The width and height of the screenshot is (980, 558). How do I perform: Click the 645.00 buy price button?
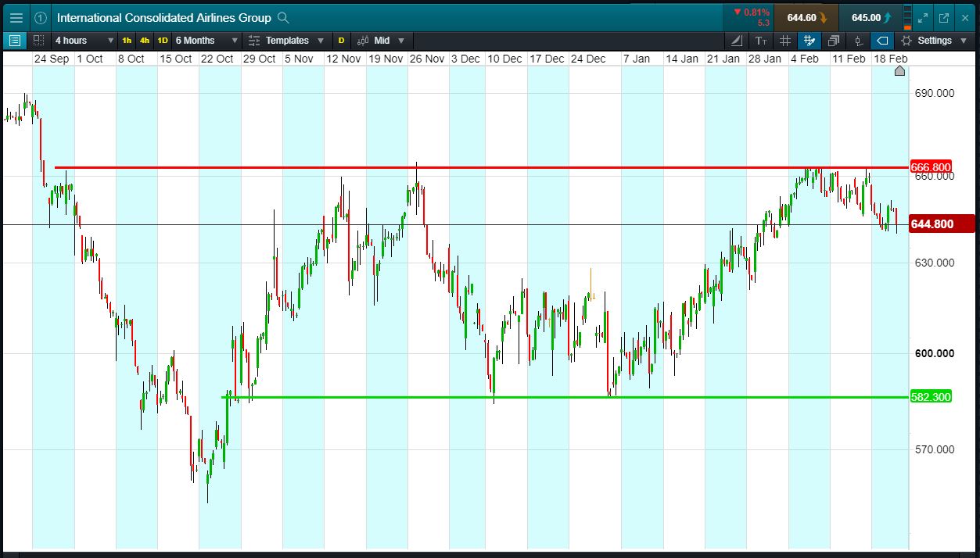(870, 17)
